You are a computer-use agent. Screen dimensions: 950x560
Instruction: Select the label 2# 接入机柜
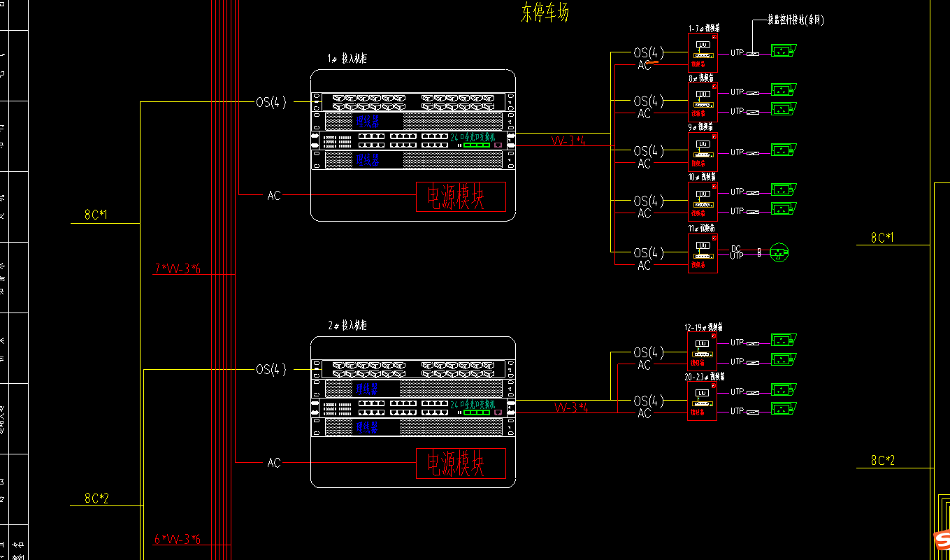[347, 326]
